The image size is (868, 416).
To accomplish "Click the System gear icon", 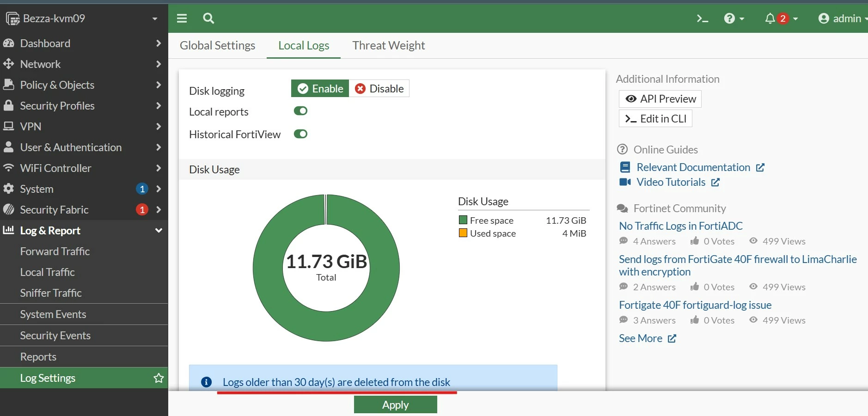I will click(x=8, y=189).
